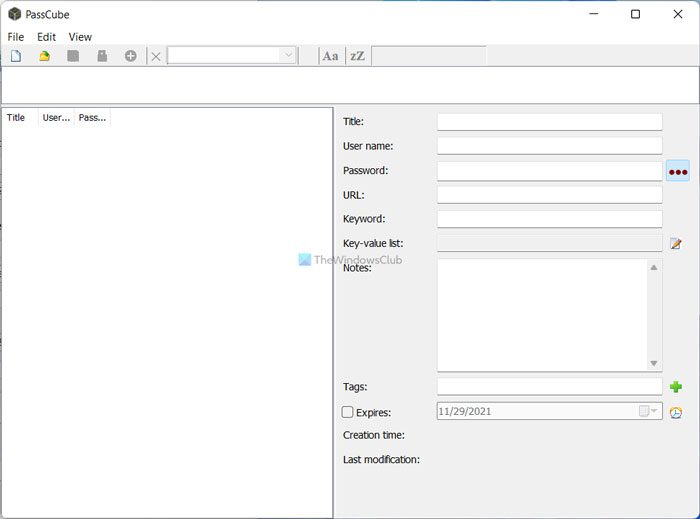Click into the Tags field
This screenshot has height=519, width=700.
549,386
